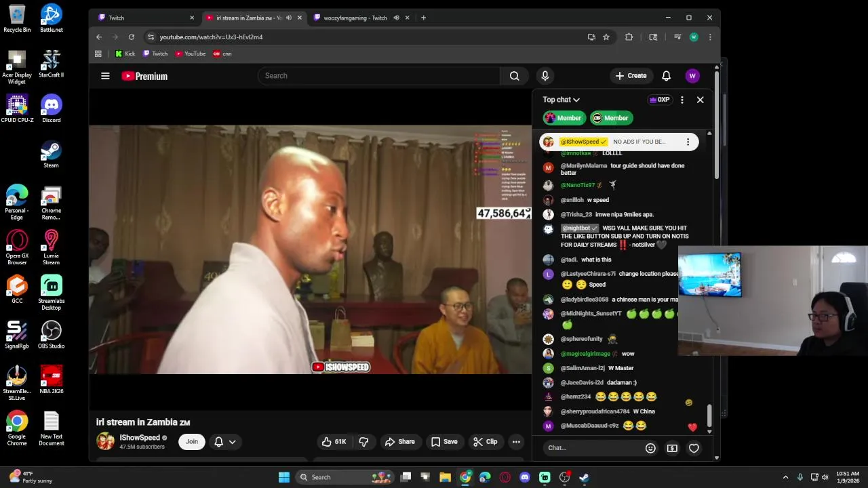The width and height of the screenshot is (868, 488).
Task: Open taskbar clock showing 10:51 AM
Action: [848, 477]
